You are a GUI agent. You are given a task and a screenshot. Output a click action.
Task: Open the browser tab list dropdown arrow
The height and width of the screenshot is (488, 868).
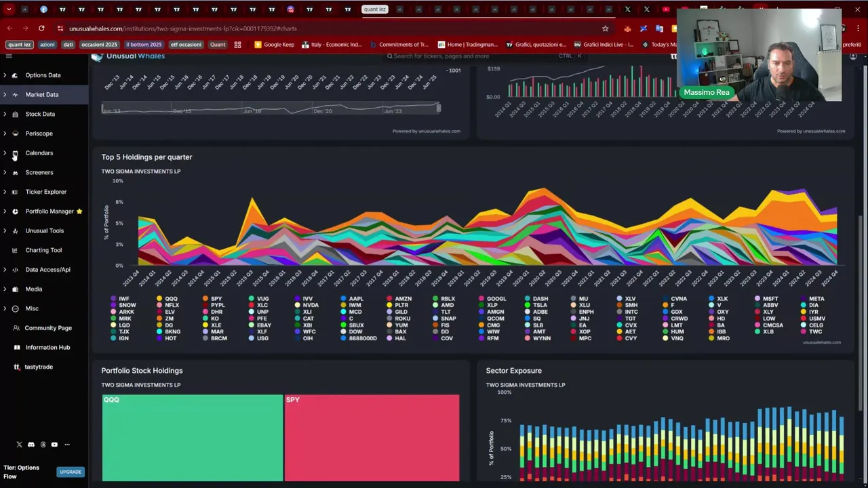point(9,9)
